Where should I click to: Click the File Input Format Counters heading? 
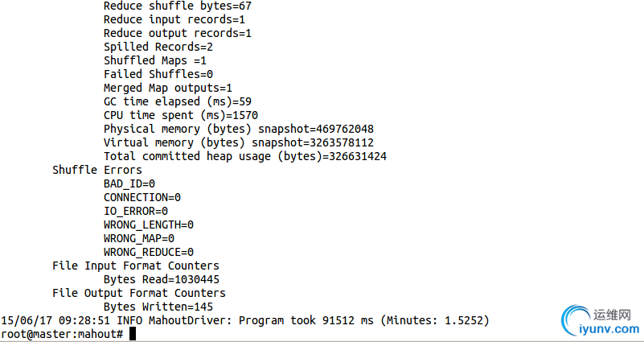click(x=136, y=266)
